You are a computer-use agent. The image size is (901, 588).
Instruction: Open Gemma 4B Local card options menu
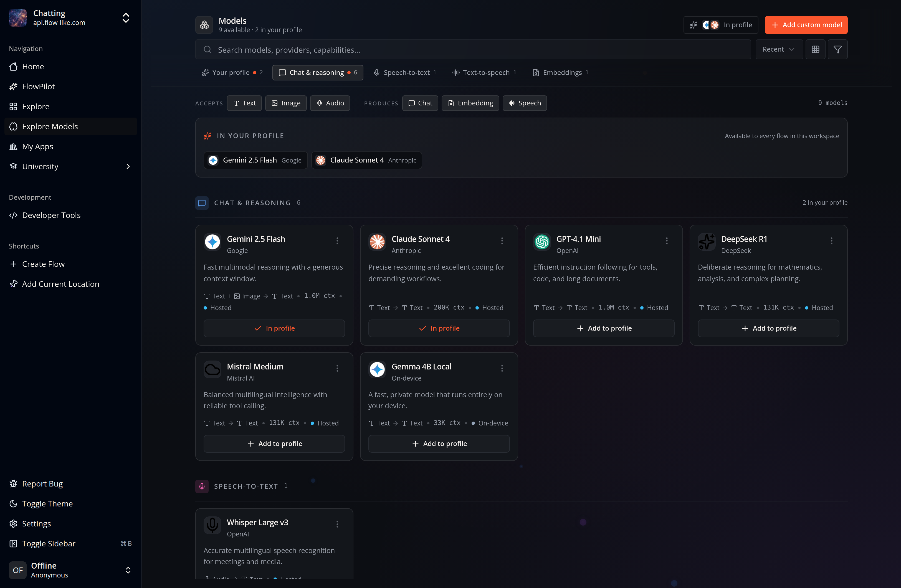502,368
